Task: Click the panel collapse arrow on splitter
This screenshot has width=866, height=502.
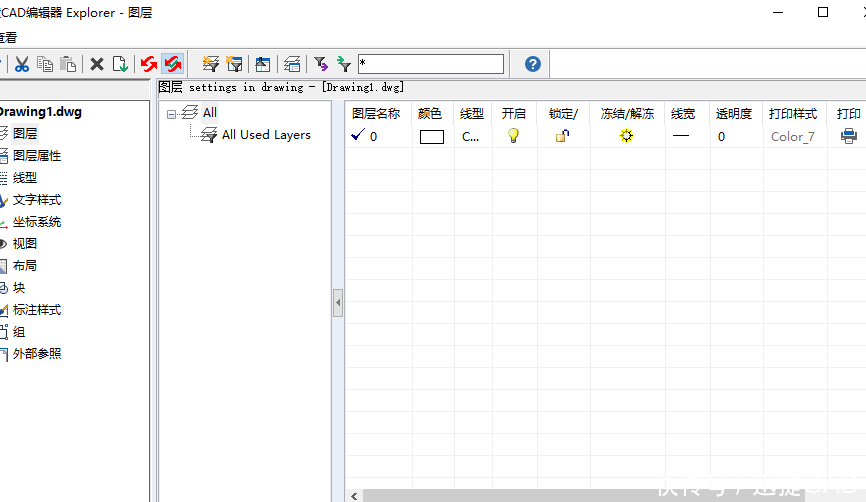Action: pos(338,303)
